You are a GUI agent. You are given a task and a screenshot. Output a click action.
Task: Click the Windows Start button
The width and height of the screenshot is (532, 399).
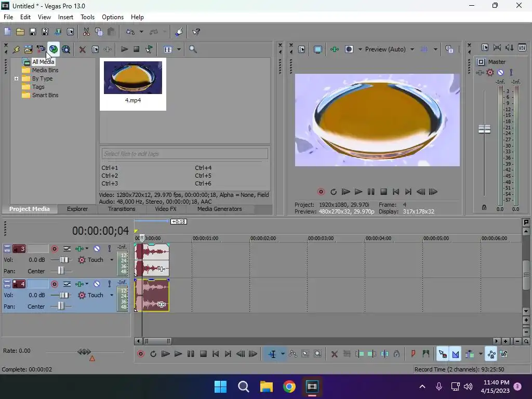click(220, 387)
